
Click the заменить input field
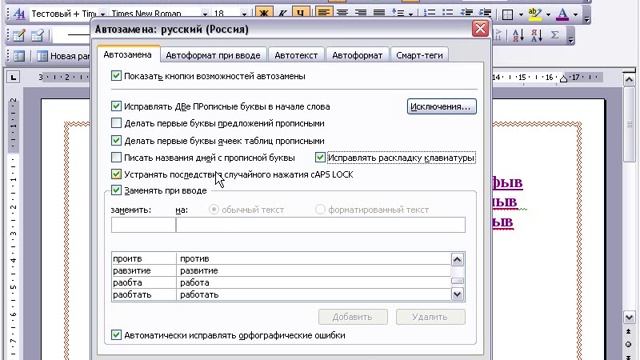click(143, 225)
